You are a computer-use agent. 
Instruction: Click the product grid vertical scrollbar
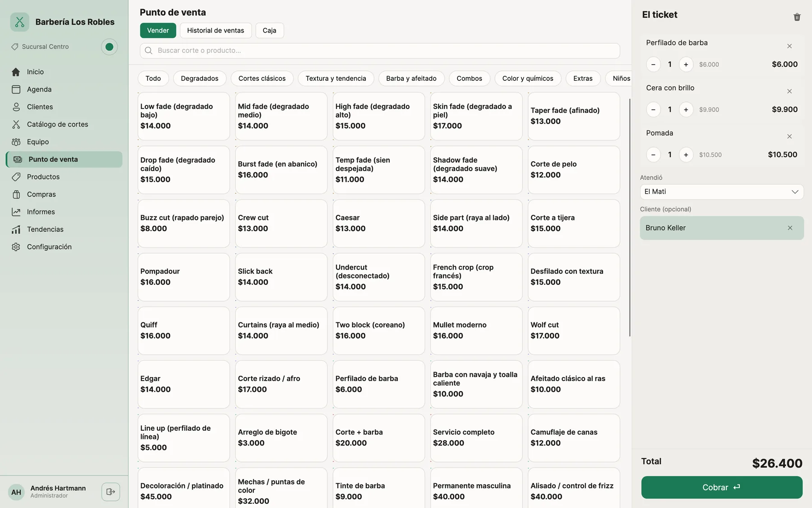(630, 218)
